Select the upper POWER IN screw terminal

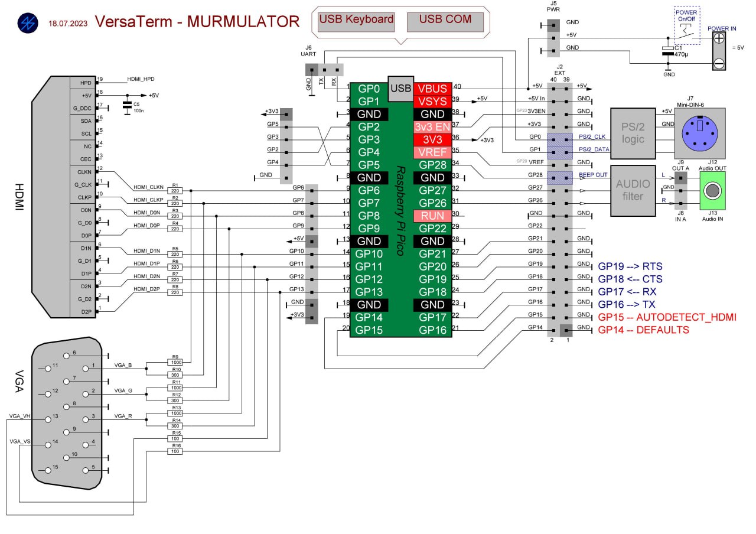[719, 40]
